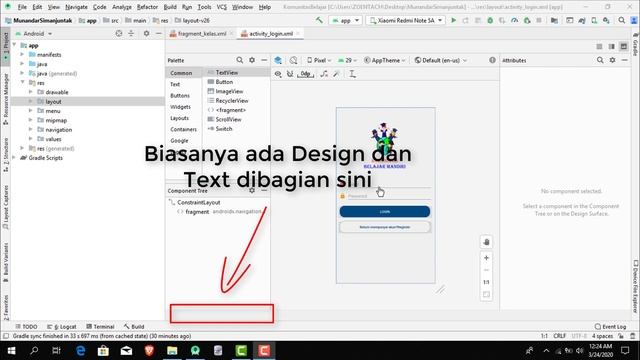Open Android project view dropdown
Image resolution: width=640 pixels, height=360 pixels.
point(34,33)
